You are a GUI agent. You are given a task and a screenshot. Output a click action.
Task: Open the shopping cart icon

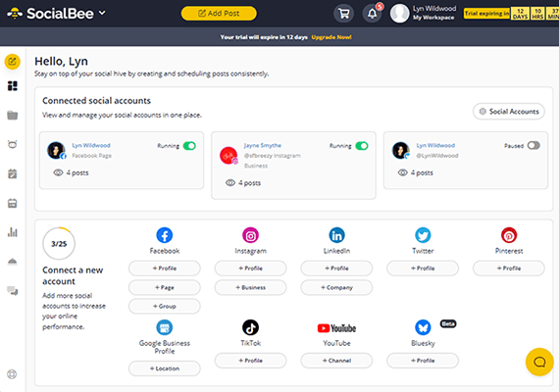point(343,14)
